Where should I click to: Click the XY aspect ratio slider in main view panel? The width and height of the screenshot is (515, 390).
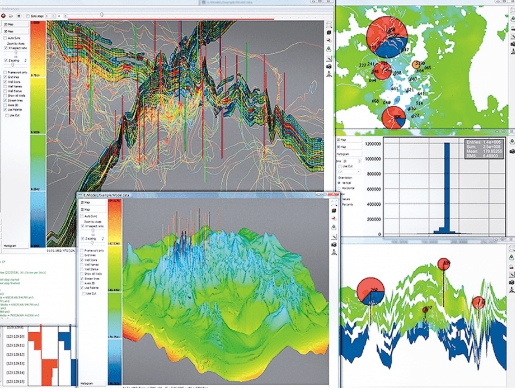coord(15,53)
